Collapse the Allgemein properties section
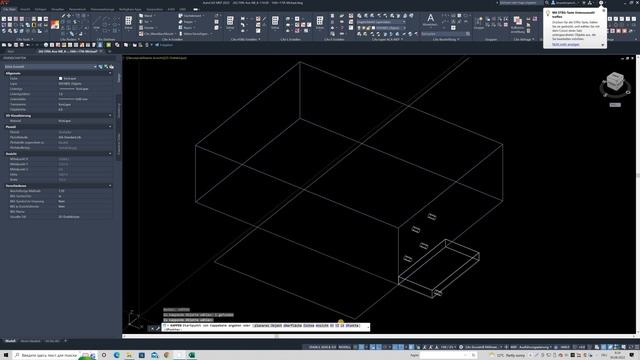Viewport: 640px width, 360px height. click(x=110, y=73)
